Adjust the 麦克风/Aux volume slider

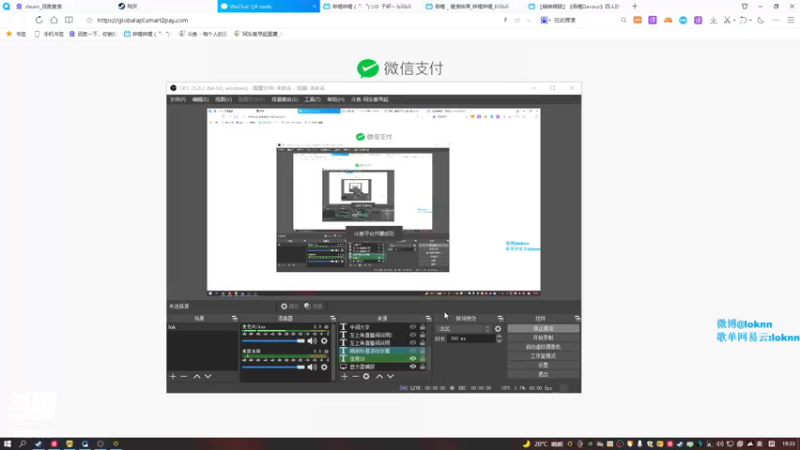pyautogui.click(x=273, y=341)
